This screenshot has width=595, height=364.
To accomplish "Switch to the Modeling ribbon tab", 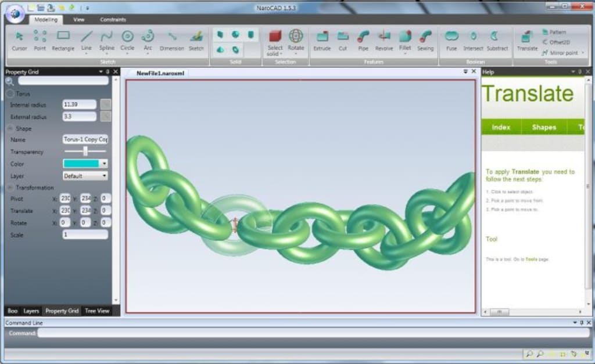I will pyautogui.click(x=46, y=20).
